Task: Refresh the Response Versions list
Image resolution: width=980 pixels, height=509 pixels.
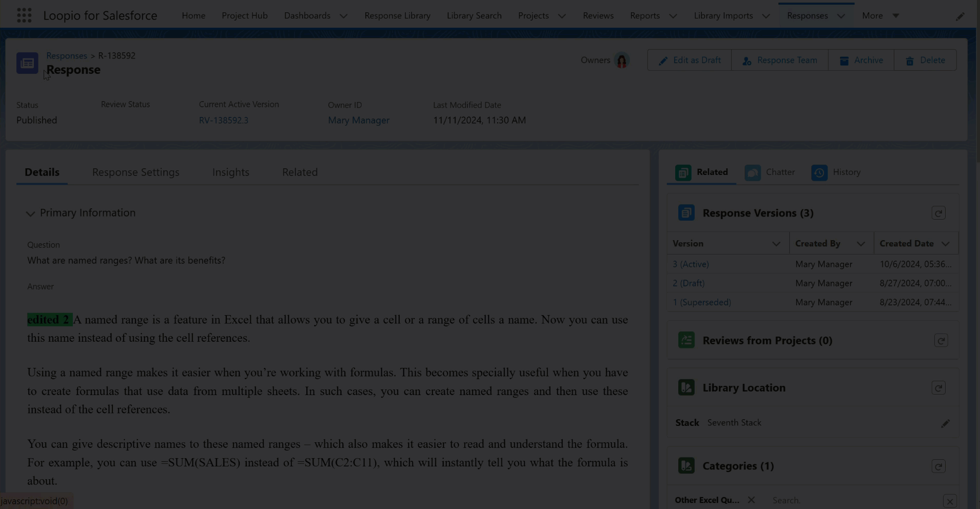Action: click(938, 213)
